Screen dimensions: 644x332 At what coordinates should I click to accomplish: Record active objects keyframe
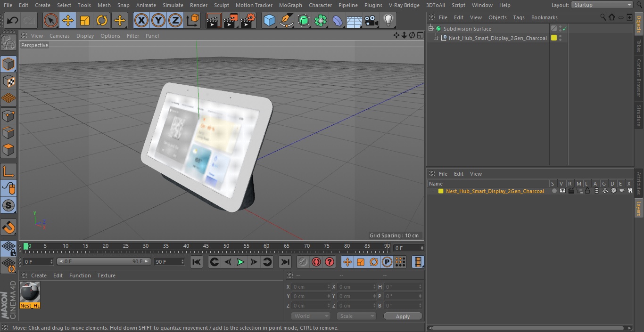[x=303, y=262]
